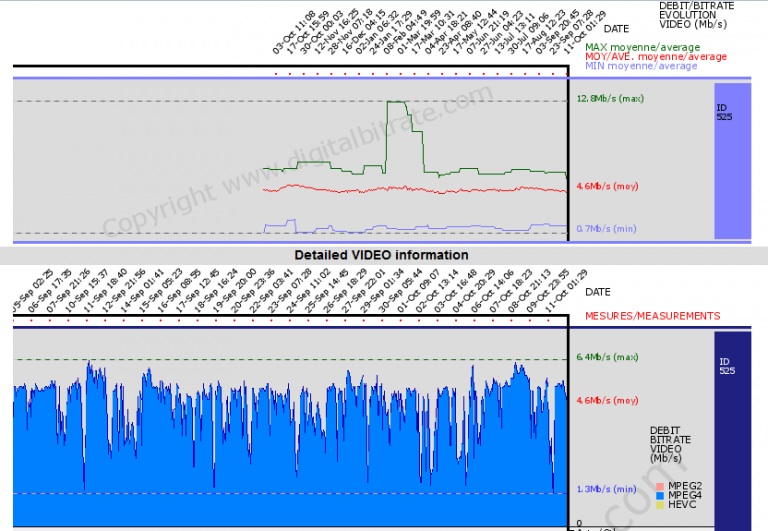Click the MESURES/MEASUREMENTS red label
Viewport: 768px width, 531px height.
pyautogui.click(x=652, y=316)
